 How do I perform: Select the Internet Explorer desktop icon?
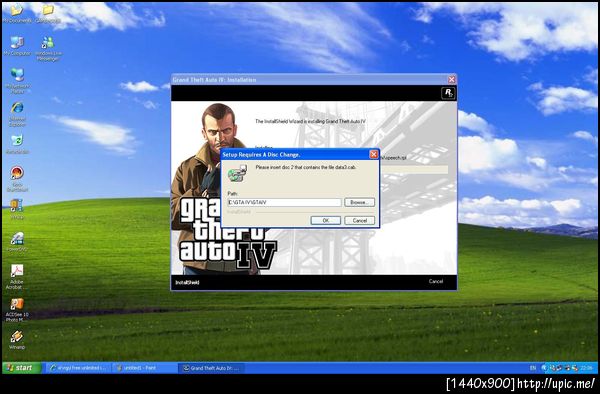click(17, 114)
